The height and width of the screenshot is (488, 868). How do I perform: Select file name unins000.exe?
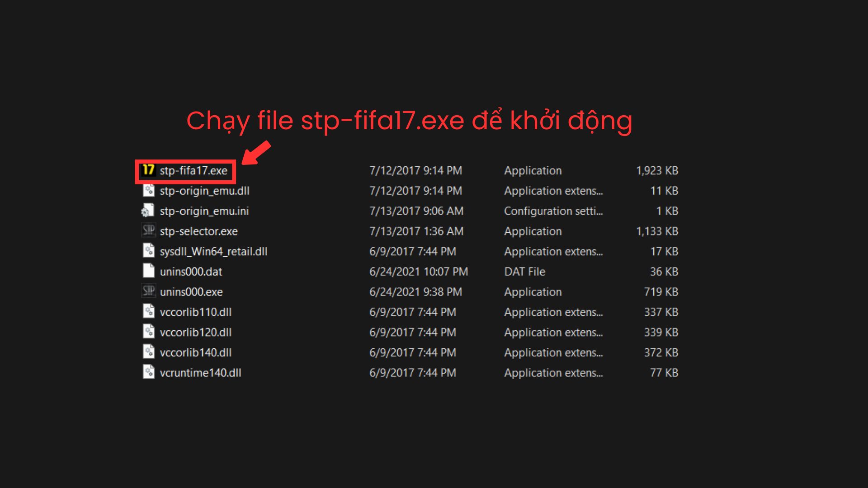click(191, 292)
